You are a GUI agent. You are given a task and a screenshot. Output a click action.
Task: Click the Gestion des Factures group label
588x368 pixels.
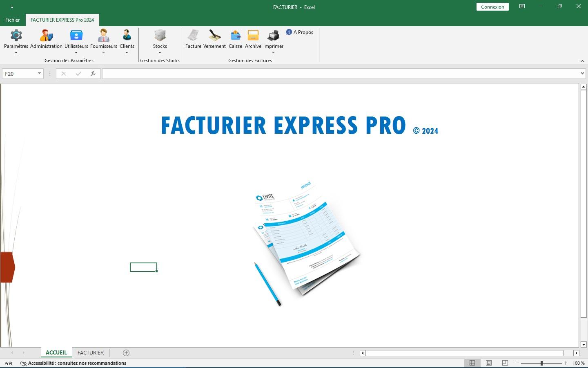[x=250, y=61]
